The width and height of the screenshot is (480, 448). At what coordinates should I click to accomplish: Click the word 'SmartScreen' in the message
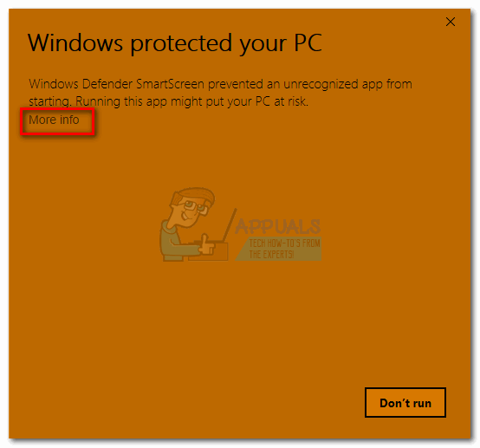(x=170, y=84)
